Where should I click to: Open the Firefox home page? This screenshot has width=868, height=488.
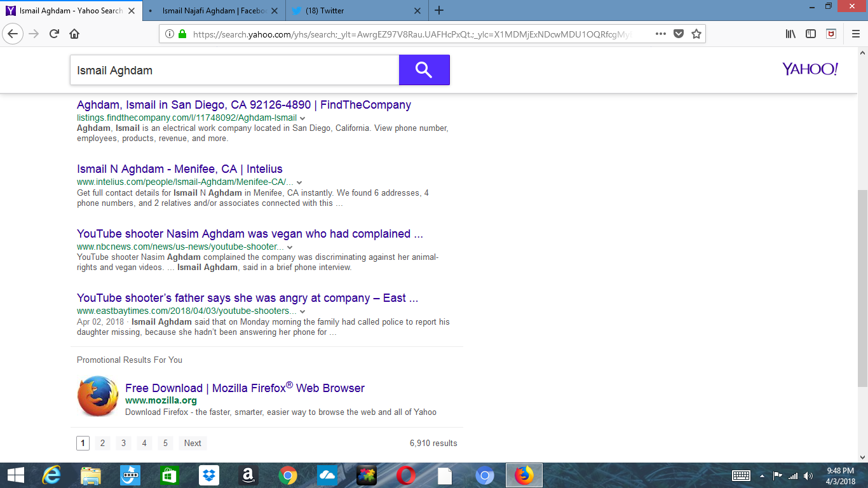click(74, 34)
